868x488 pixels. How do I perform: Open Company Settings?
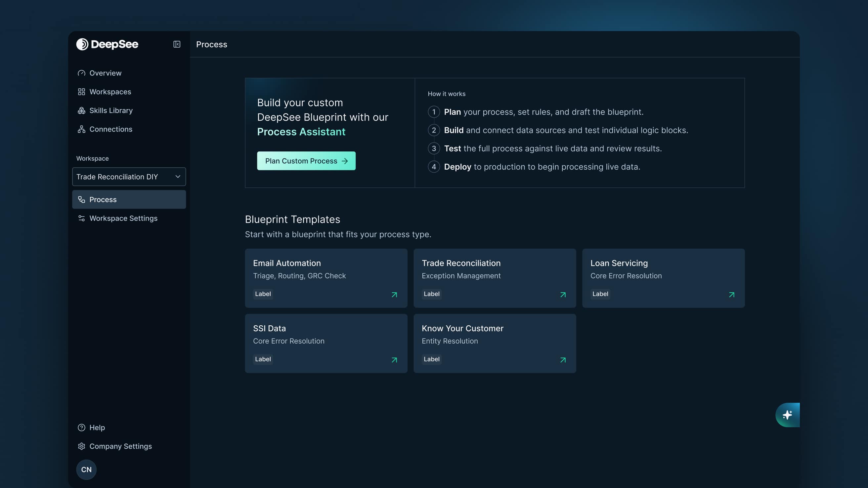(x=129, y=446)
